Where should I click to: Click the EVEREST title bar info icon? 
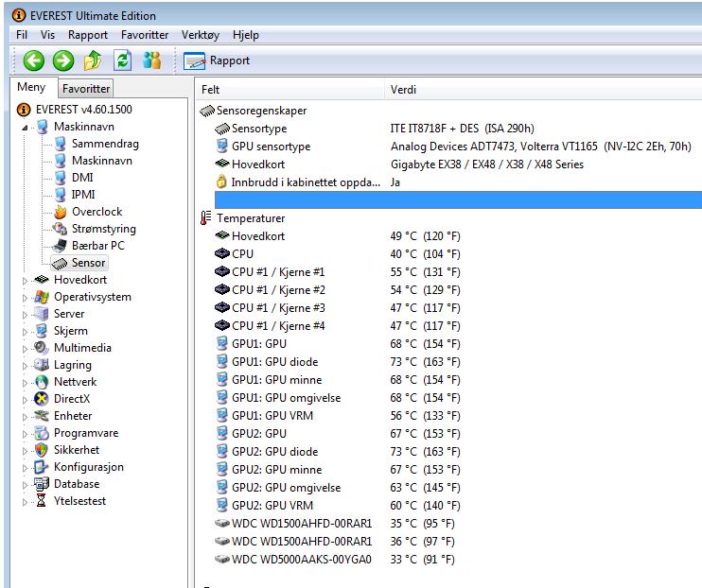pos(19,15)
